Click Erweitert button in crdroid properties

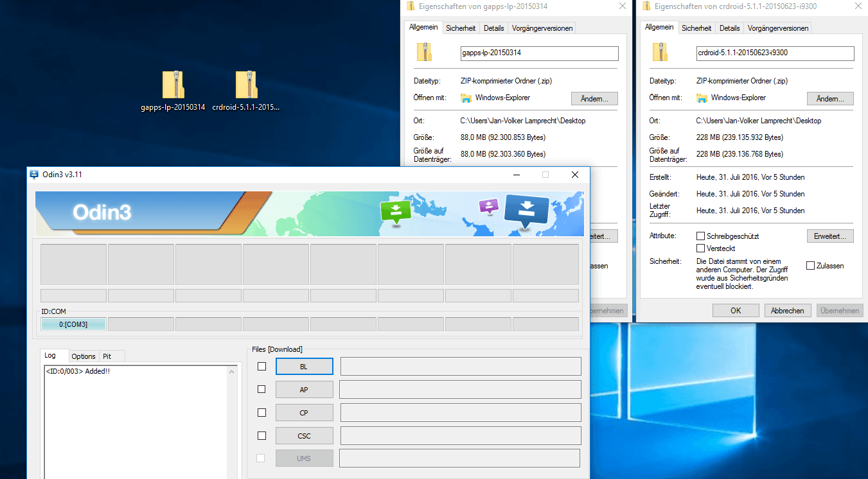(x=830, y=236)
